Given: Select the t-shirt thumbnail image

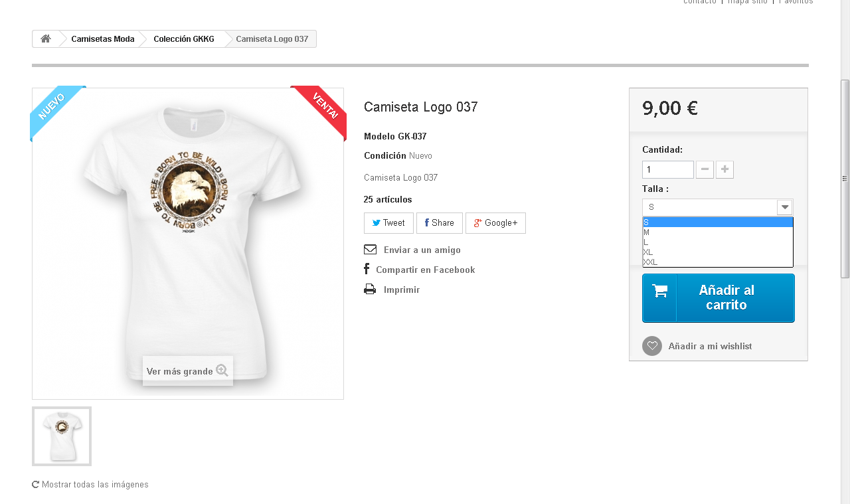Looking at the screenshot, I should point(62,436).
